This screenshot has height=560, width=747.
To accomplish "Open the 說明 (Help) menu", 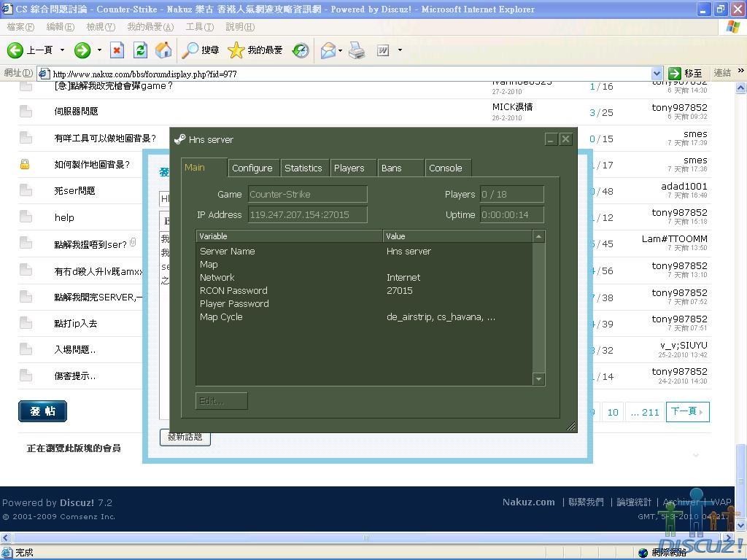I will click(x=240, y=27).
